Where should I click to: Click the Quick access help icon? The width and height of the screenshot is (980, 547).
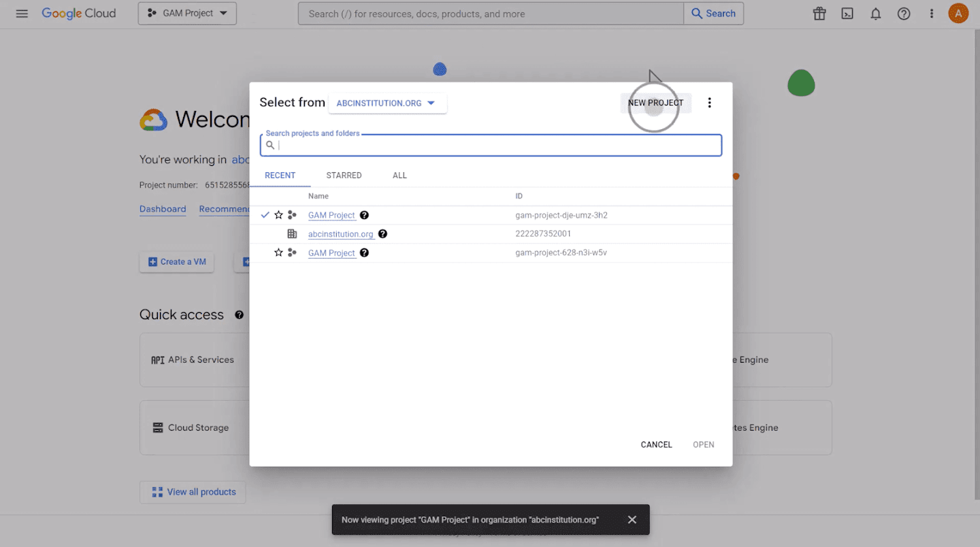click(239, 315)
